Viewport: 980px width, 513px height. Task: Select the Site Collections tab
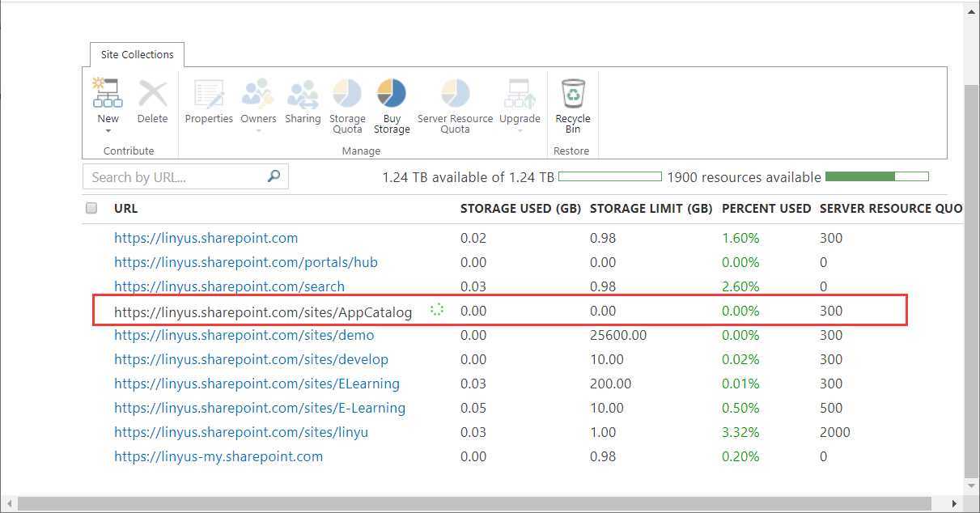pyautogui.click(x=138, y=54)
